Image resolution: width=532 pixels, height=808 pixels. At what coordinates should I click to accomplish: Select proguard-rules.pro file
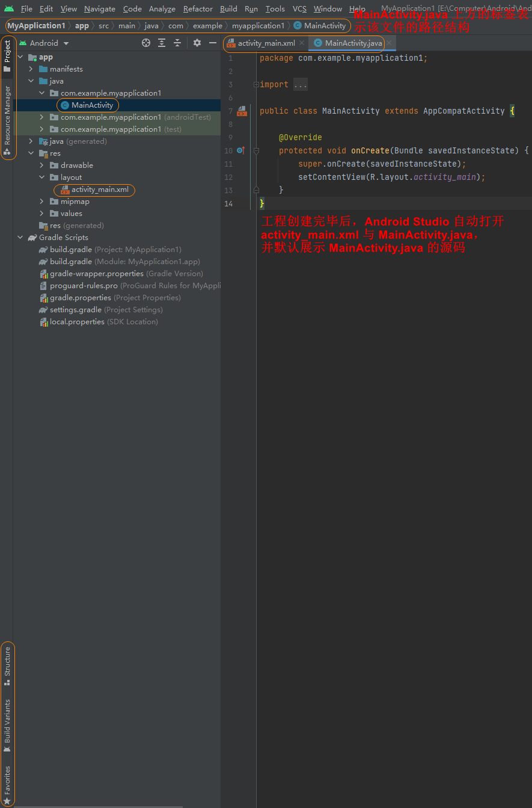pyautogui.click(x=130, y=286)
